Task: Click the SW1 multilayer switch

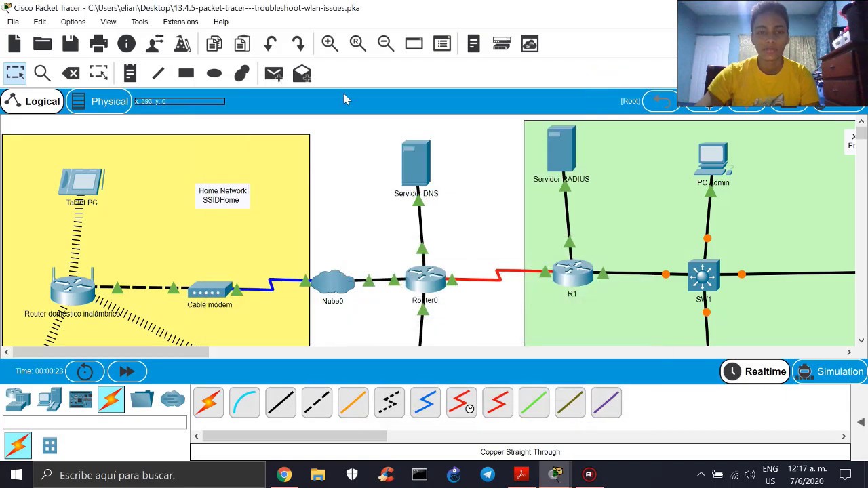Action: coord(703,276)
